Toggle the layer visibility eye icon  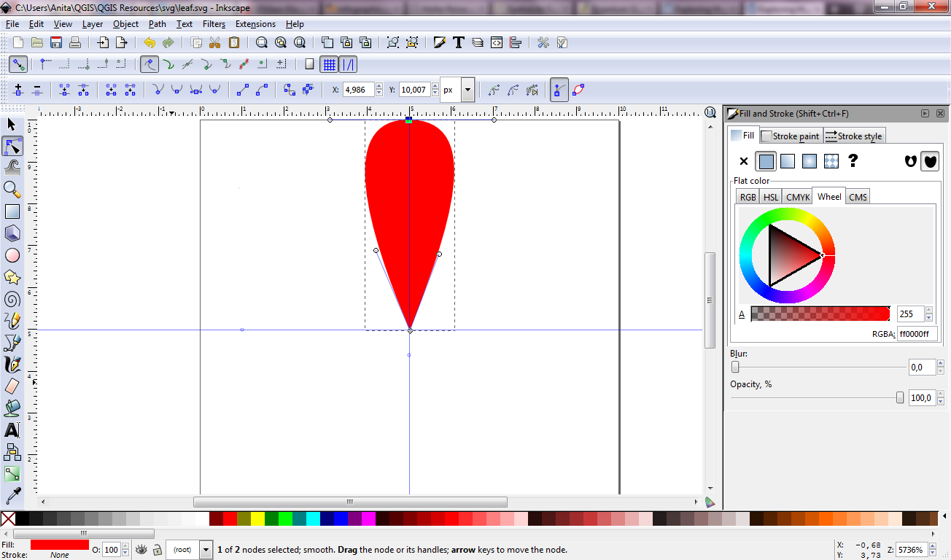coord(141,550)
